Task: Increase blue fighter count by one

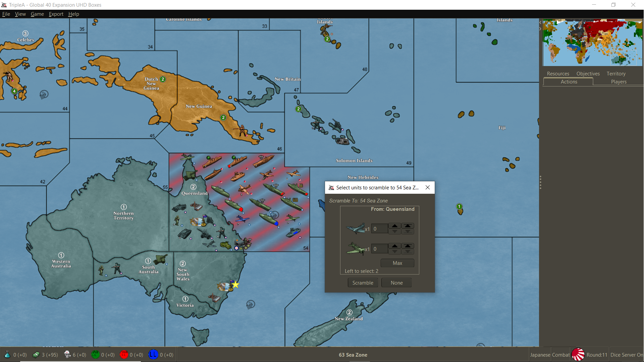Action: tap(395, 226)
